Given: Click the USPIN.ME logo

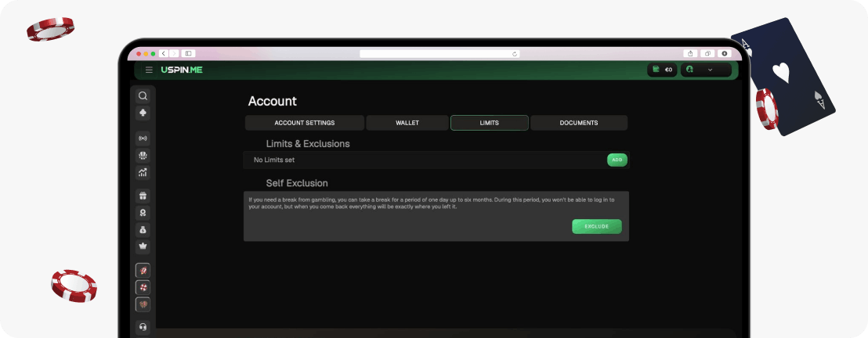Looking at the screenshot, I should [x=182, y=70].
